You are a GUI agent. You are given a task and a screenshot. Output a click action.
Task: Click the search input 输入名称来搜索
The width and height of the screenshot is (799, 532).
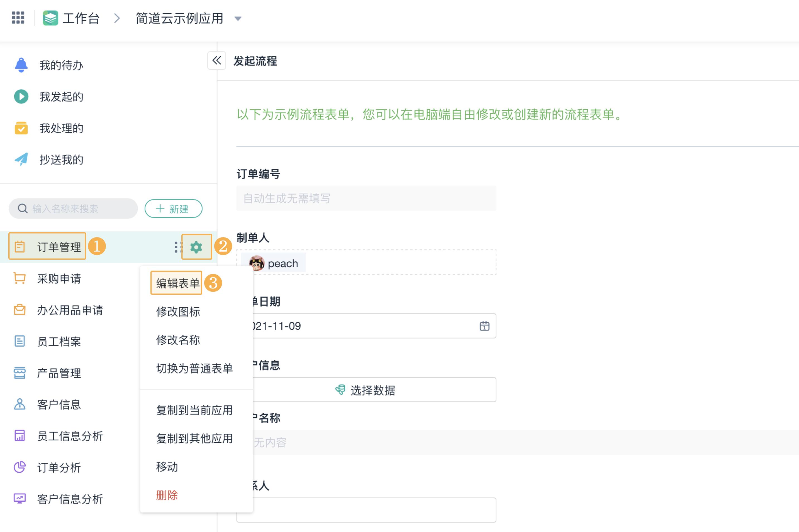pyautogui.click(x=72, y=209)
